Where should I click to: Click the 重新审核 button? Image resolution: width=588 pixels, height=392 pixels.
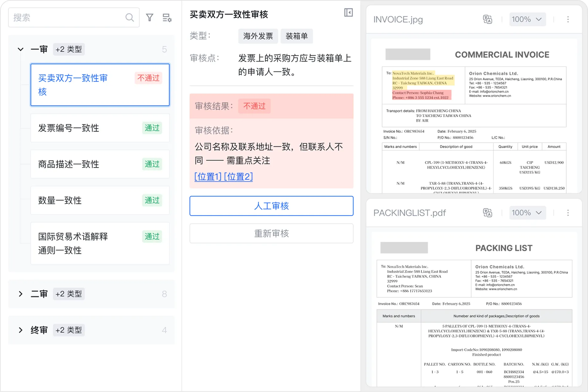[271, 233]
